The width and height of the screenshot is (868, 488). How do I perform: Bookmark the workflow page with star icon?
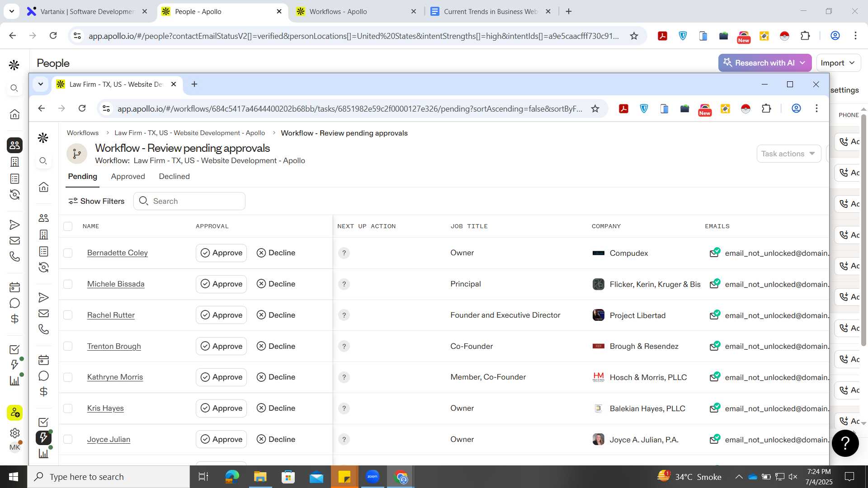595,108
